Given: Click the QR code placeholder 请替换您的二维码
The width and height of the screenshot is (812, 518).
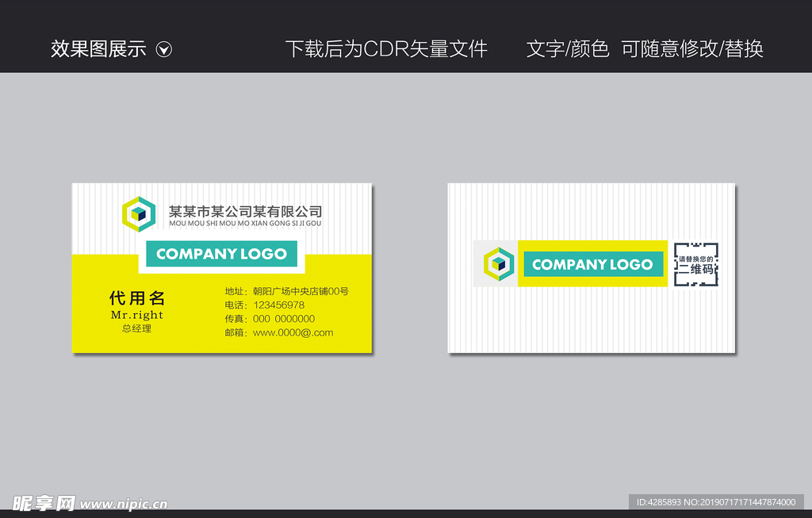Looking at the screenshot, I should click(x=696, y=264).
